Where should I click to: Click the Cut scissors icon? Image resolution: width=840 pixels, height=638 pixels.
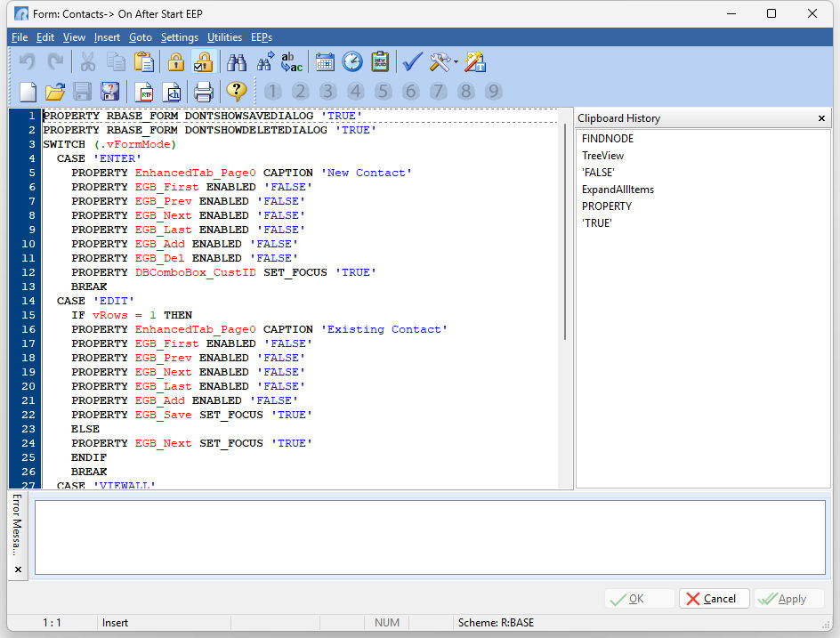click(x=88, y=62)
